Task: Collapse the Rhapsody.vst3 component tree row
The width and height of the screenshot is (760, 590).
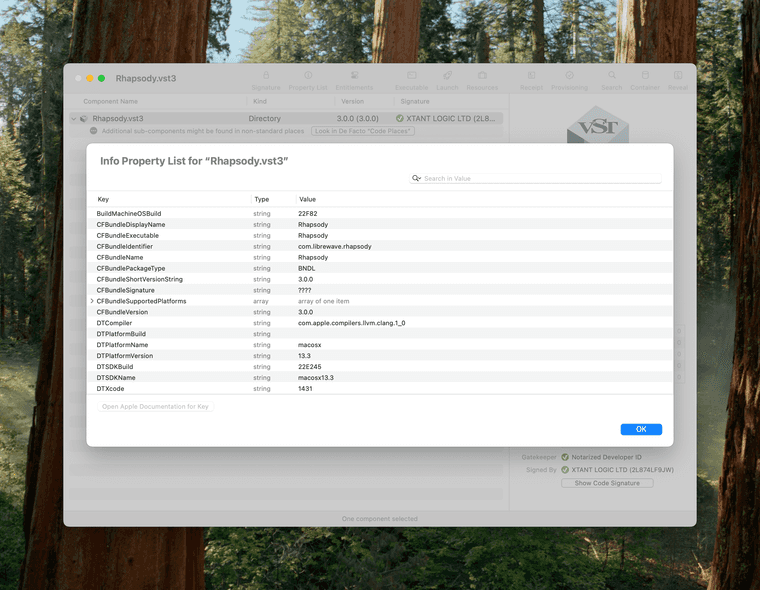Action: [x=74, y=118]
